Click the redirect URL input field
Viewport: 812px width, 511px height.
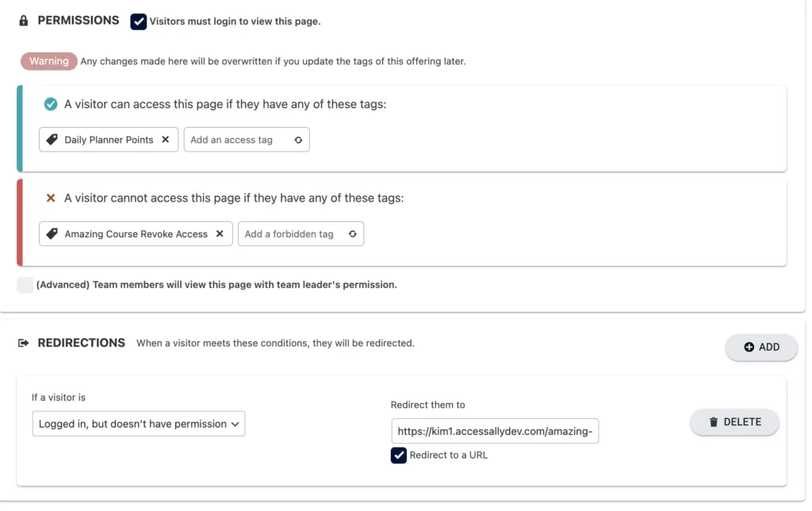[494, 431]
